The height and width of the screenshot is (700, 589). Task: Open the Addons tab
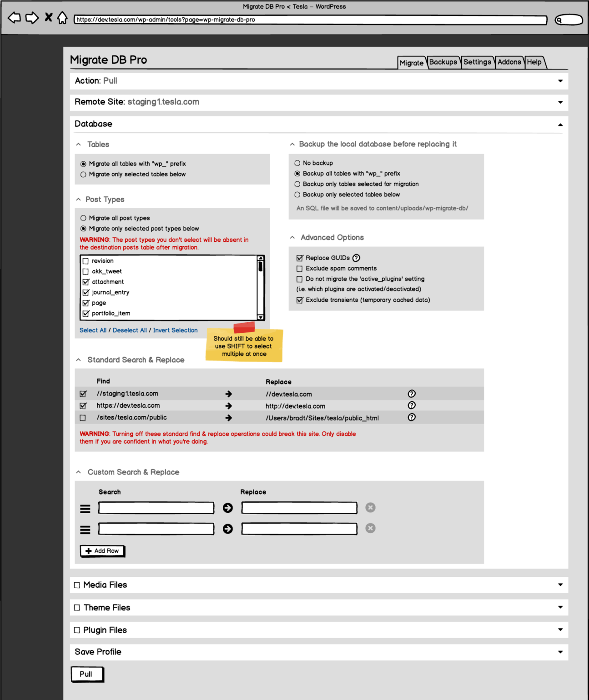tap(509, 62)
